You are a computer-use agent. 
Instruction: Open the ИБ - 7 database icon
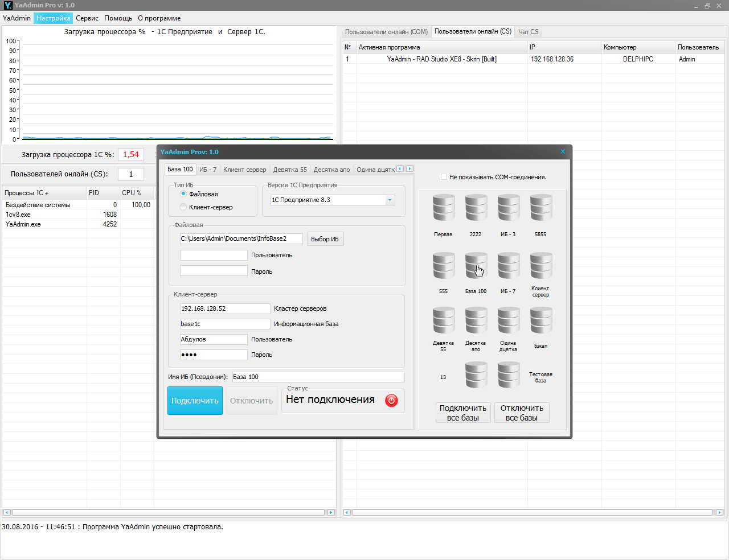point(509,266)
